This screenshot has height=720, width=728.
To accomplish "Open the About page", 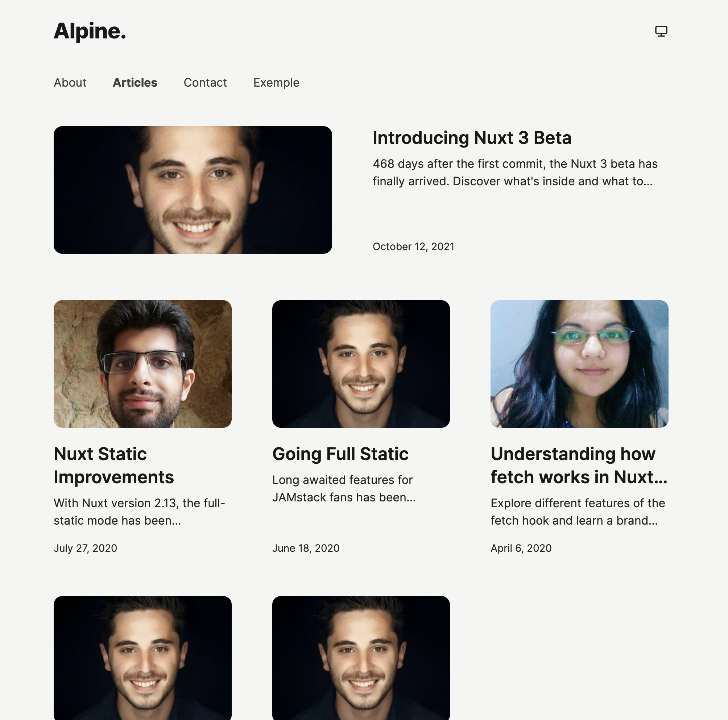I will 70,83.
